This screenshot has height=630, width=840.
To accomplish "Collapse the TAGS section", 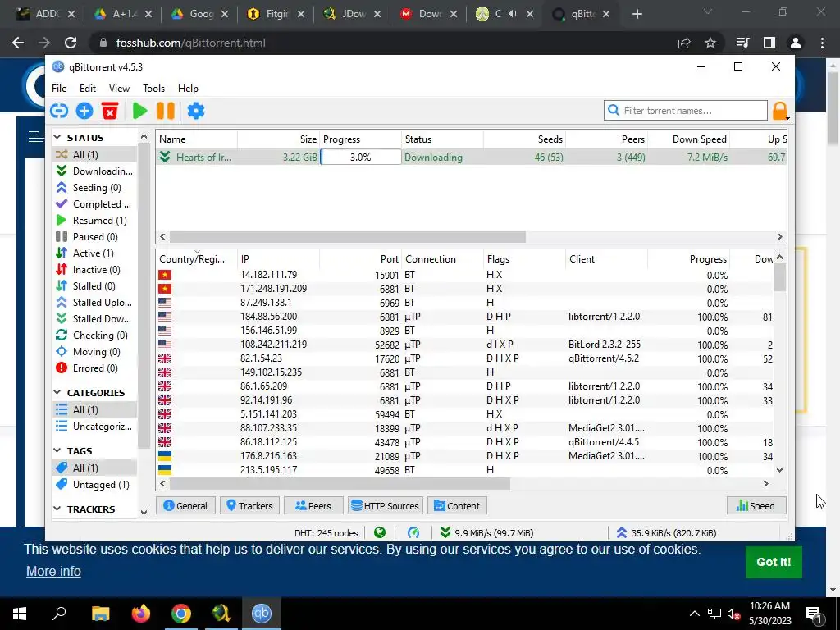I will click(x=57, y=451).
